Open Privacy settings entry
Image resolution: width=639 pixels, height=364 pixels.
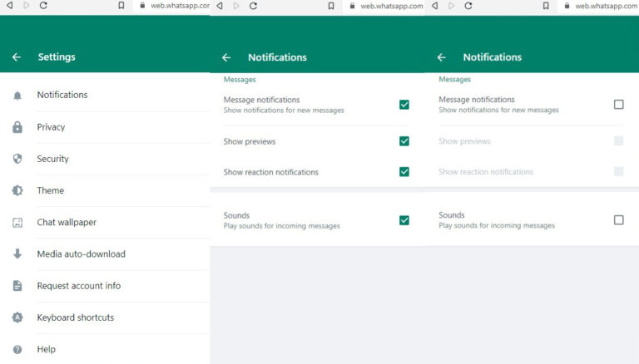point(105,127)
